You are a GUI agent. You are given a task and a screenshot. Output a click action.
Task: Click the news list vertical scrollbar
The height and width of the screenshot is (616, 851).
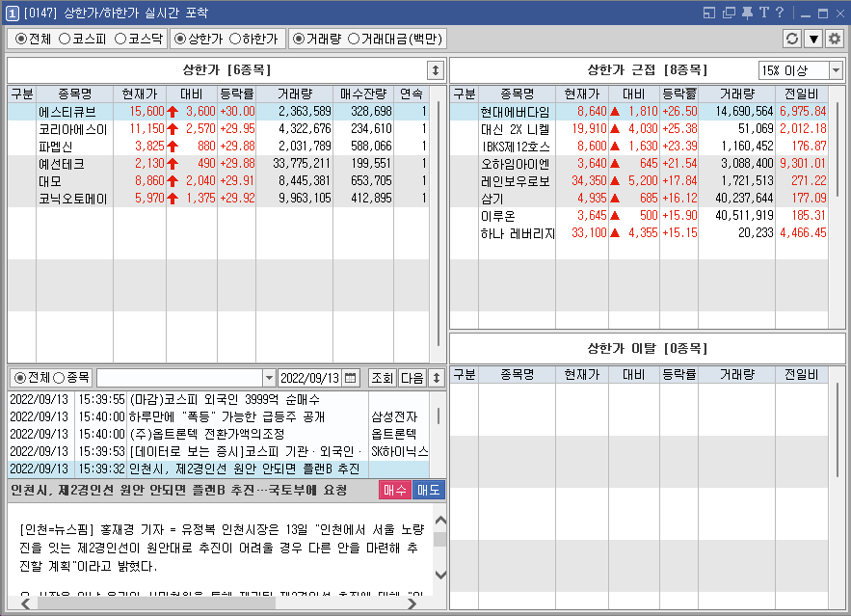pos(438,415)
